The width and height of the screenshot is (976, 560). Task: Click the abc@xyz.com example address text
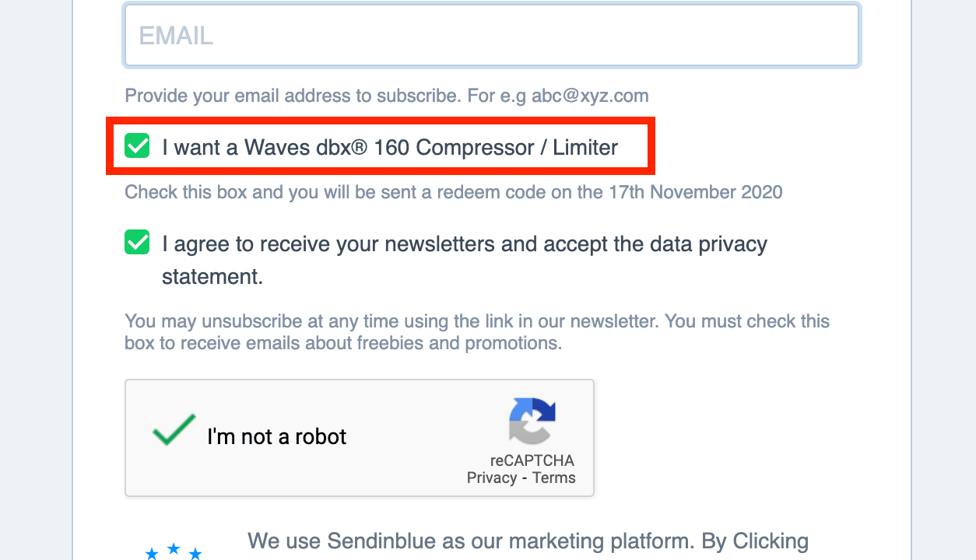click(590, 96)
